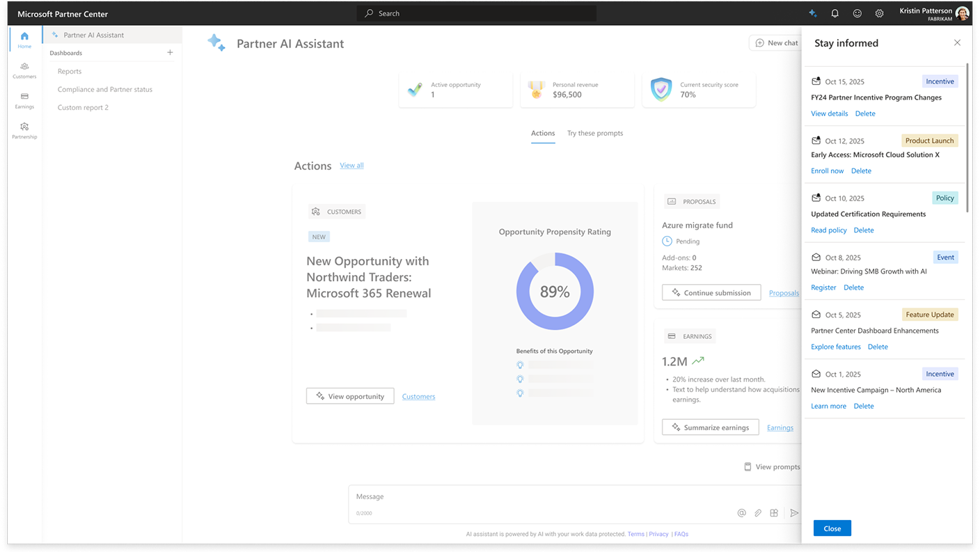Click the Opportunity Propensity 89% donut chart
Image resolution: width=980 pixels, height=552 pixels.
[x=555, y=291]
